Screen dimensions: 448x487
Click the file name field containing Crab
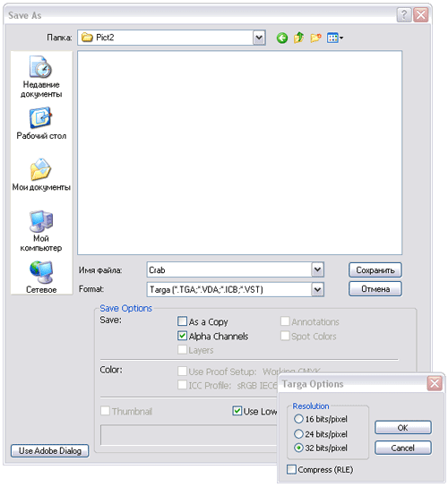[229, 269]
